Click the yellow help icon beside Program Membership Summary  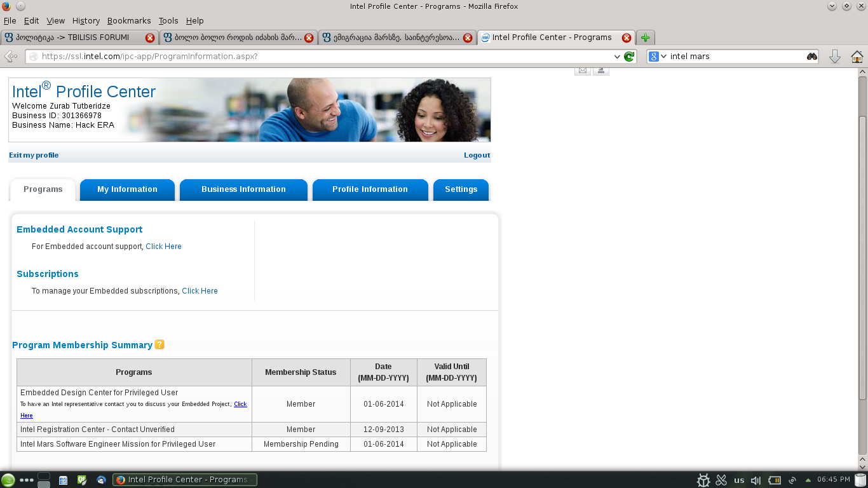(x=159, y=344)
